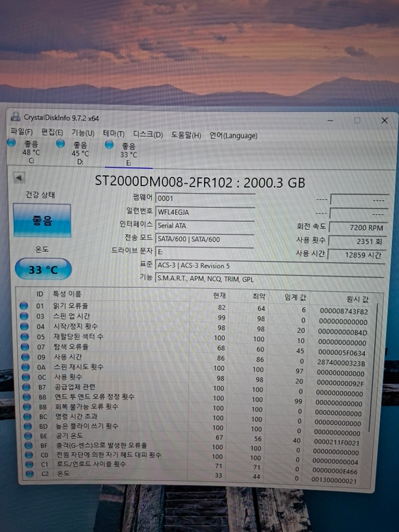Image resolution: width=399 pixels, height=532 pixels.
Task: Click the 33 °C temperature button
Action: pyautogui.click(x=43, y=270)
